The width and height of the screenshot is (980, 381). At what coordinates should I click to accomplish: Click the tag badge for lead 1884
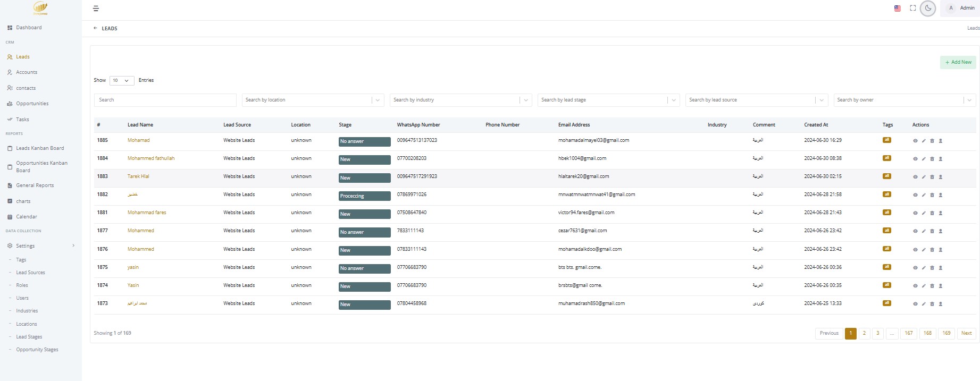[x=886, y=158]
